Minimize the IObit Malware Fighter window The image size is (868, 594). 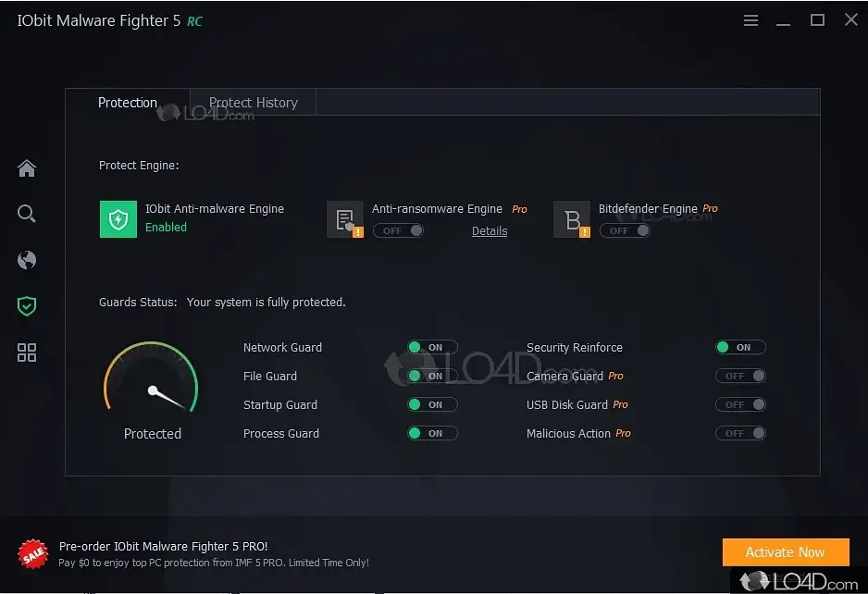[x=783, y=22]
